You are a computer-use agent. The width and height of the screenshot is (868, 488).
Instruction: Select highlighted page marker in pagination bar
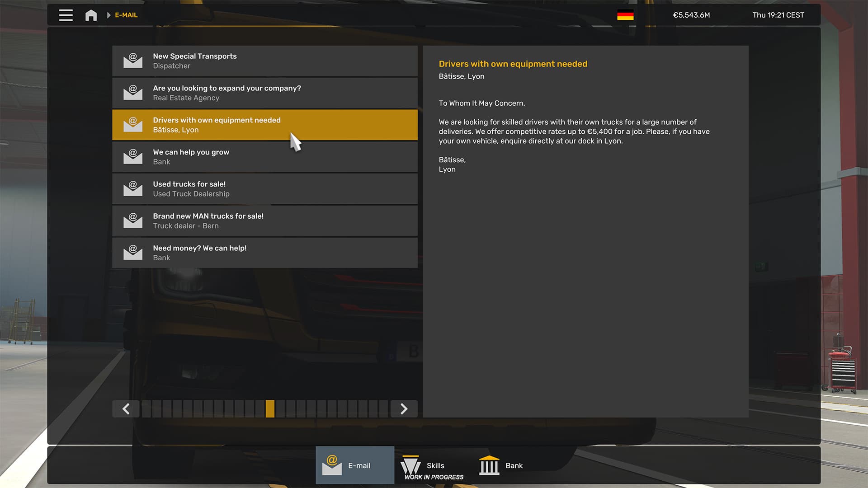270,409
